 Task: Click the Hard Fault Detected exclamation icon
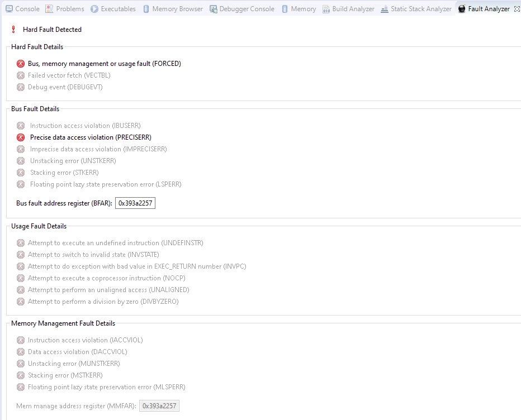pyautogui.click(x=13, y=30)
